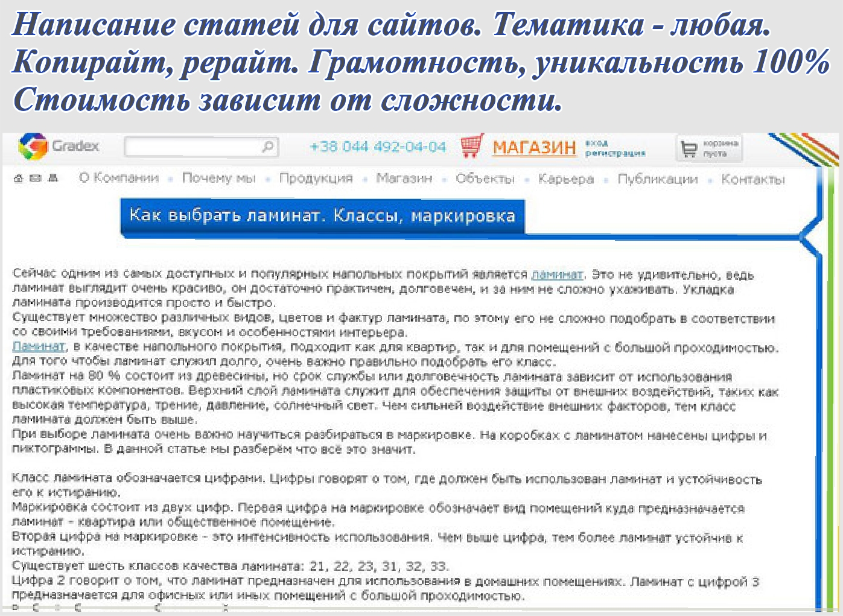
Task: Select the home icon below the logo
Action: pos(18,178)
